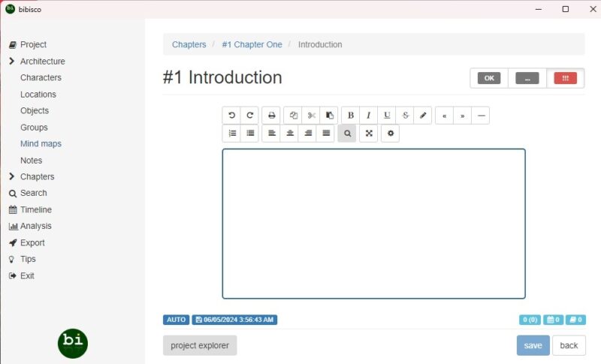Insert closing guillemet quote »

(x=463, y=116)
